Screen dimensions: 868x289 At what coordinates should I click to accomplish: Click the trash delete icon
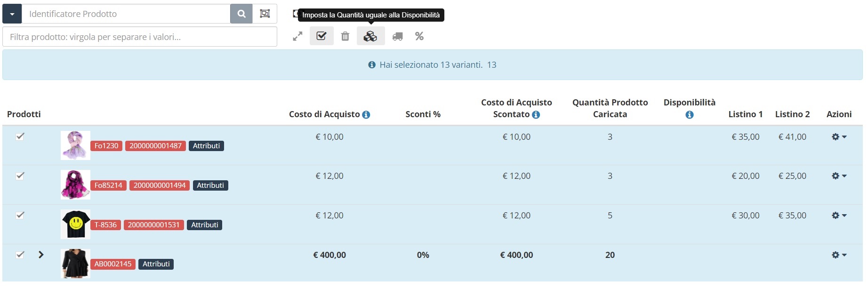[x=345, y=36]
